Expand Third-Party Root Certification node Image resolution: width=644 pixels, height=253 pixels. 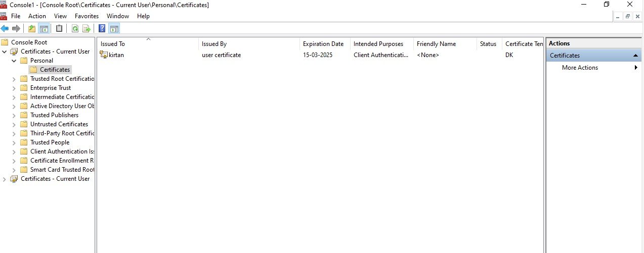pos(14,133)
